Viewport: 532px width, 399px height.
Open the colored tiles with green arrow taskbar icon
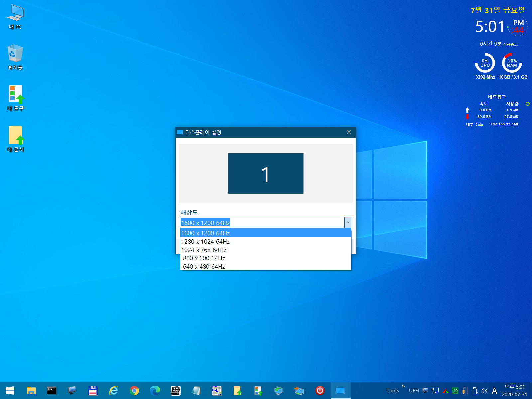[x=258, y=390]
